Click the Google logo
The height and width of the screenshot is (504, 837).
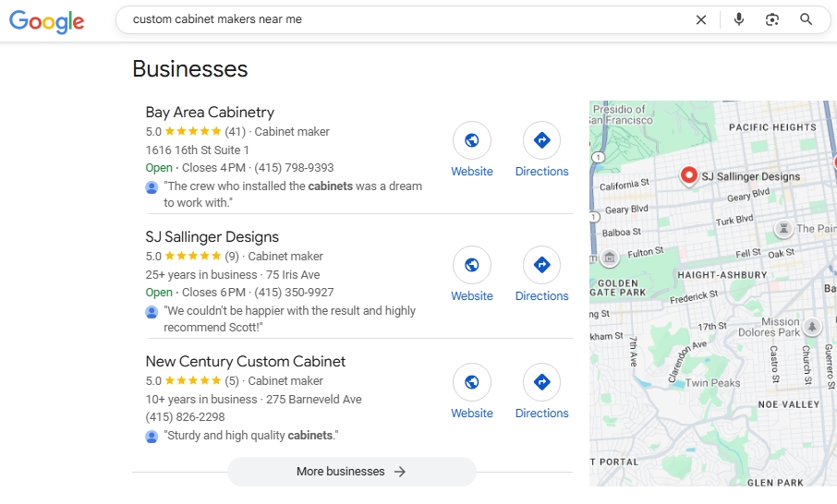click(x=47, y=21)
